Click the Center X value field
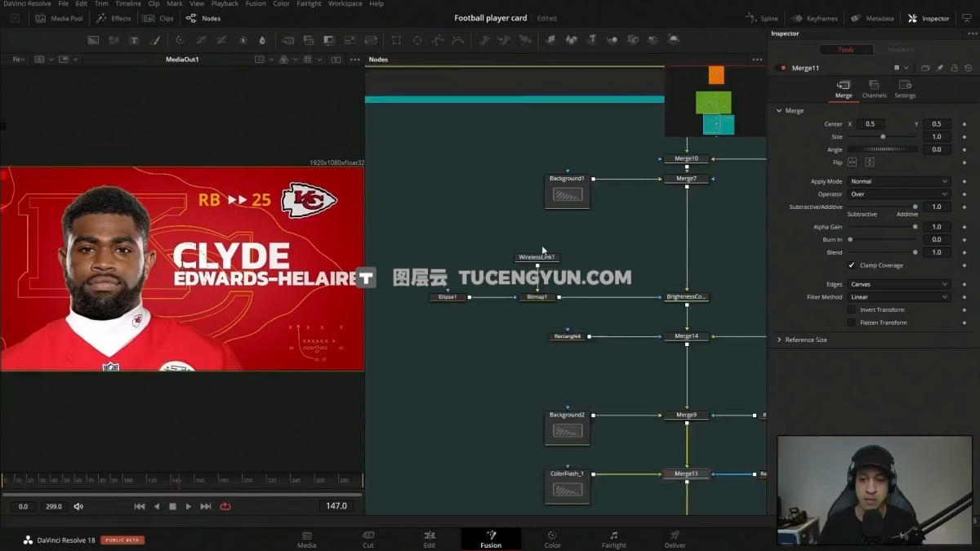The width and height of the screenshot is (980, 551). point(871,124)
